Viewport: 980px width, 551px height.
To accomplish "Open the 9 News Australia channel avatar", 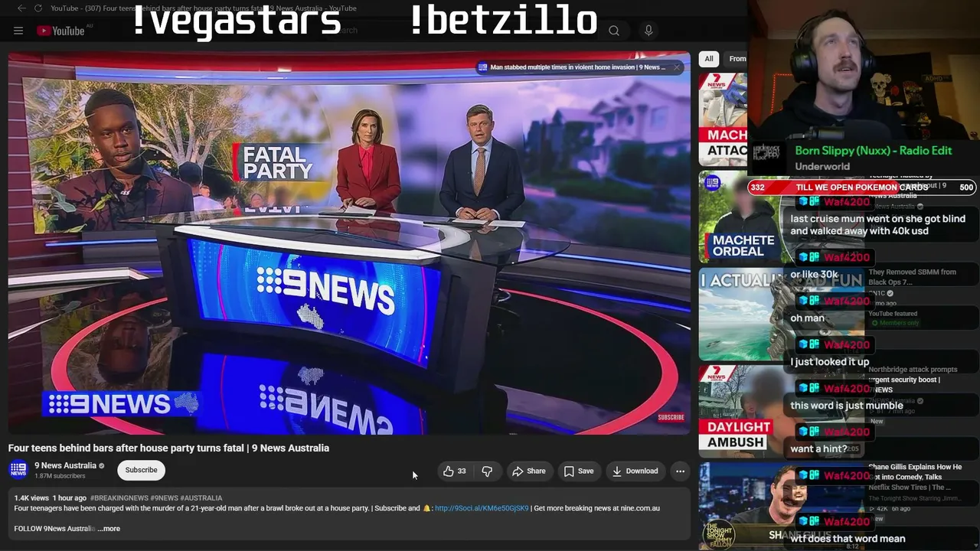I will 18,470.
